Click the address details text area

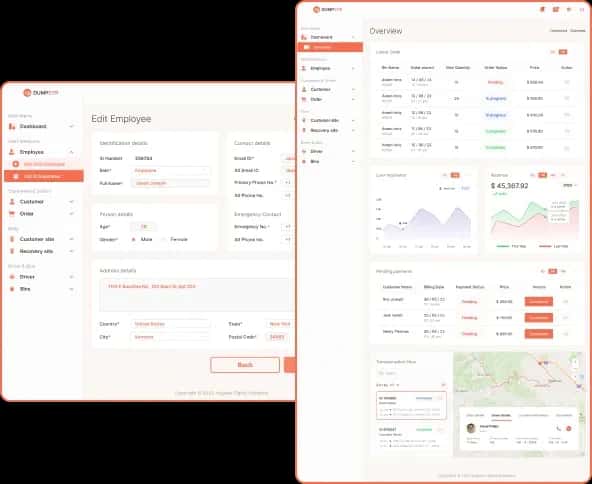click(196, 295)
